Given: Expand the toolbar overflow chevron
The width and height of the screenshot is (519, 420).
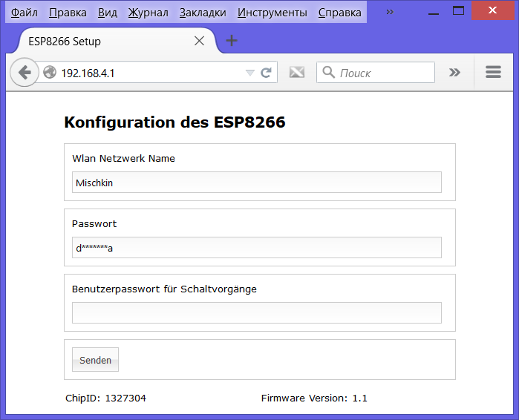Looking at the screenshot, I should (454, 73).
